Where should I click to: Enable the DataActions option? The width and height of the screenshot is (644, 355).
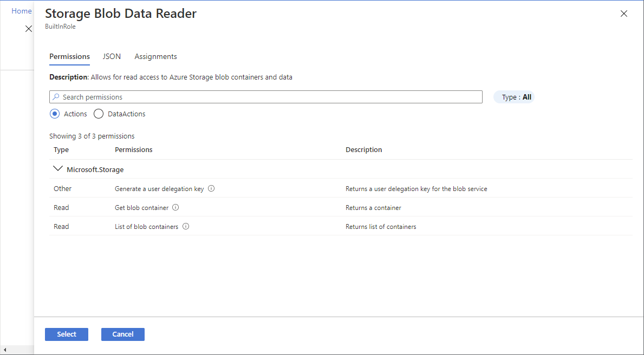pyautogui.click(x=99, y=114)
